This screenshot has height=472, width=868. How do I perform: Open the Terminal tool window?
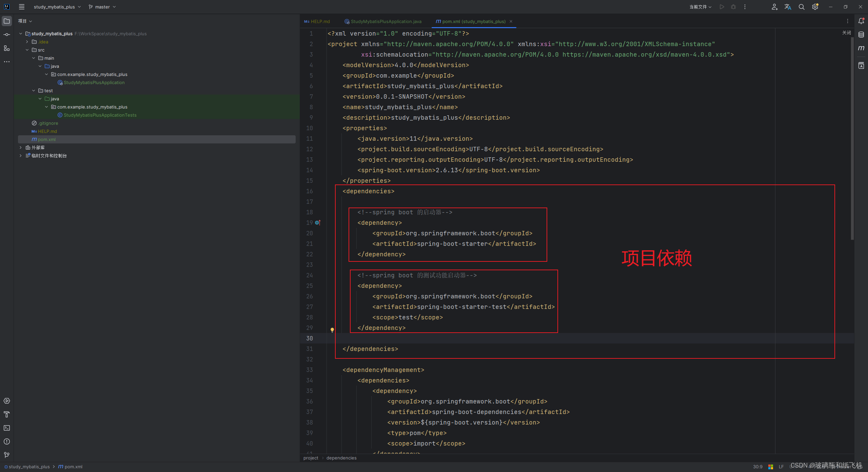pyautogui.click(x=7, y=428)
